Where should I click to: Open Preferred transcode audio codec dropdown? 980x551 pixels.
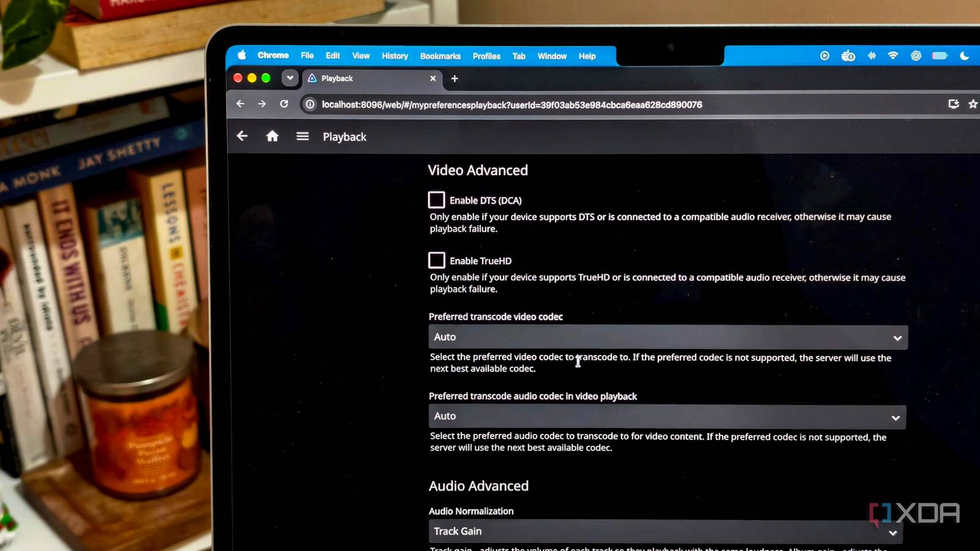point(668,416)
